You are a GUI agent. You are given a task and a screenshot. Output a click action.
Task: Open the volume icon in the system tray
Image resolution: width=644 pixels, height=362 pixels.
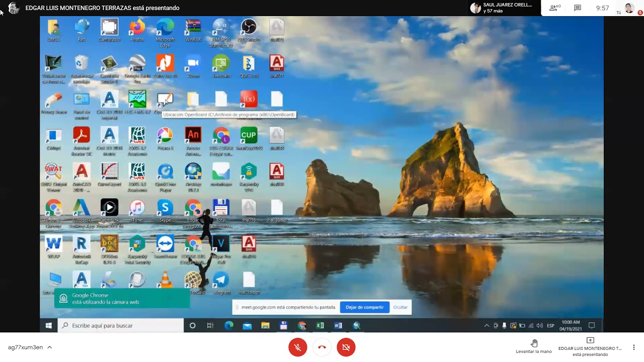(x=540, y=326)
